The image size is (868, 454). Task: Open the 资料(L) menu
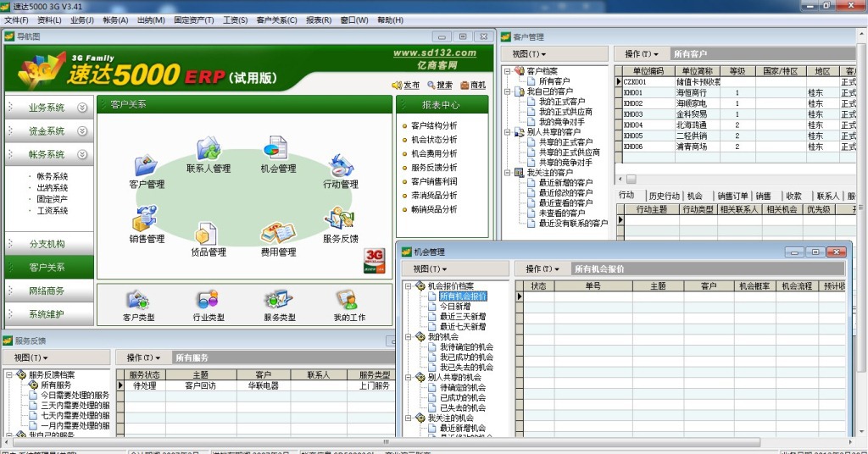49,20
